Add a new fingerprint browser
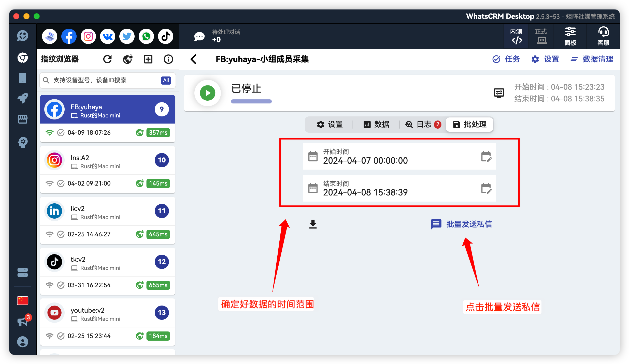 (x=148, y=59)
